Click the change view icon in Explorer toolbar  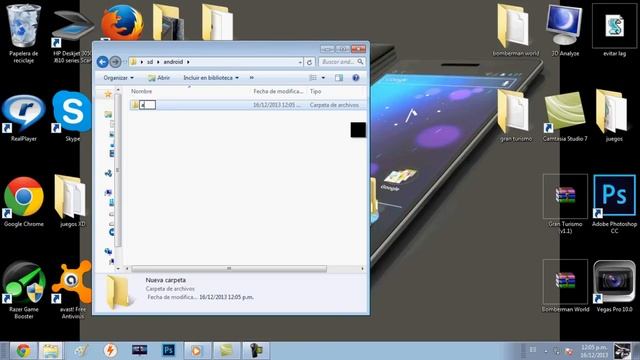pyautogui.click(x=313, y=78)
